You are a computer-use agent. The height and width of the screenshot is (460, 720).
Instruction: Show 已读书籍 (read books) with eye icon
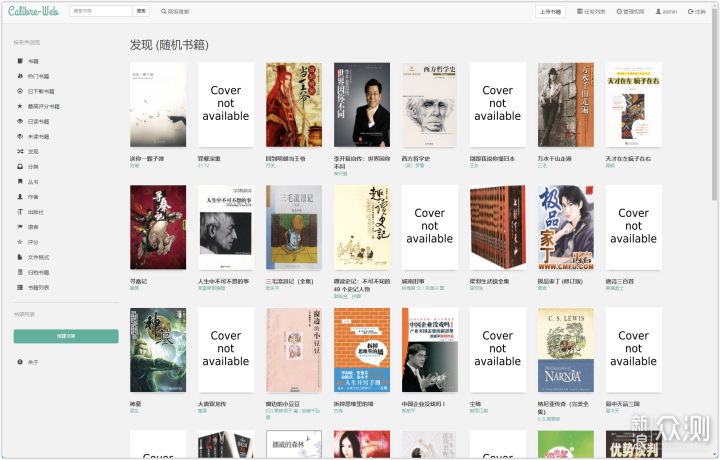coord(38,121)
